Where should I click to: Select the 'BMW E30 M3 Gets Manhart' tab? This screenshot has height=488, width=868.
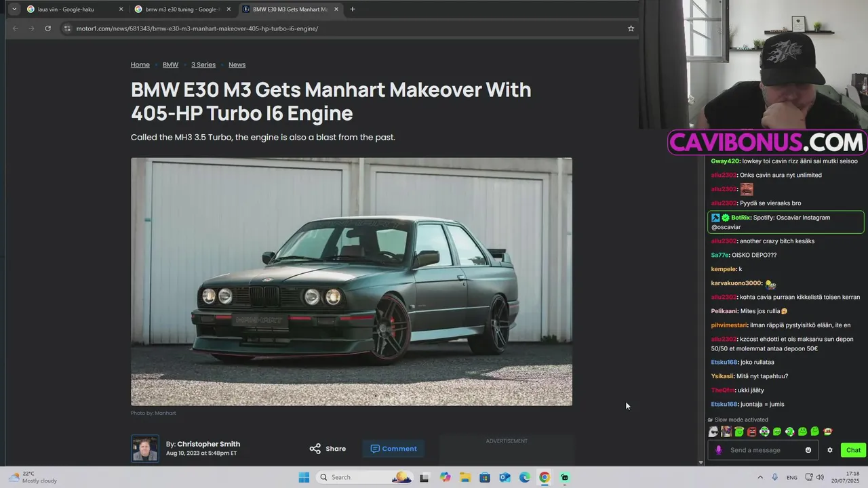[x=290, y=9]
